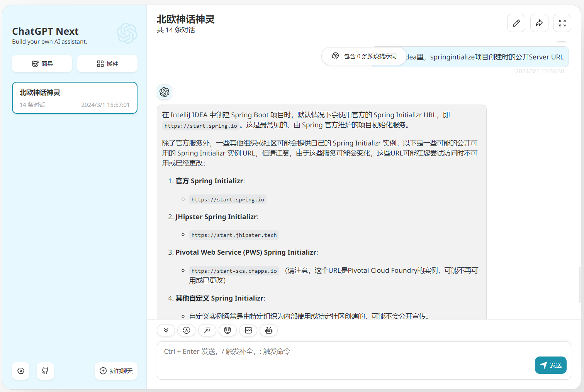Click the 北欧神话神灵 chat title header
This screenshot has height=392, width=584.
(x=186, y=19)
